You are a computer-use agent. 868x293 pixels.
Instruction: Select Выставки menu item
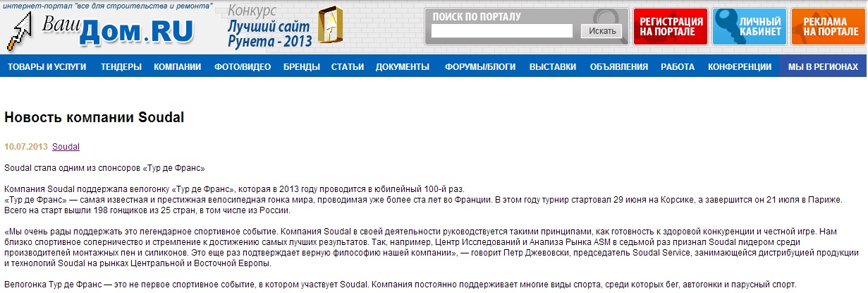[x=553, y=67]
